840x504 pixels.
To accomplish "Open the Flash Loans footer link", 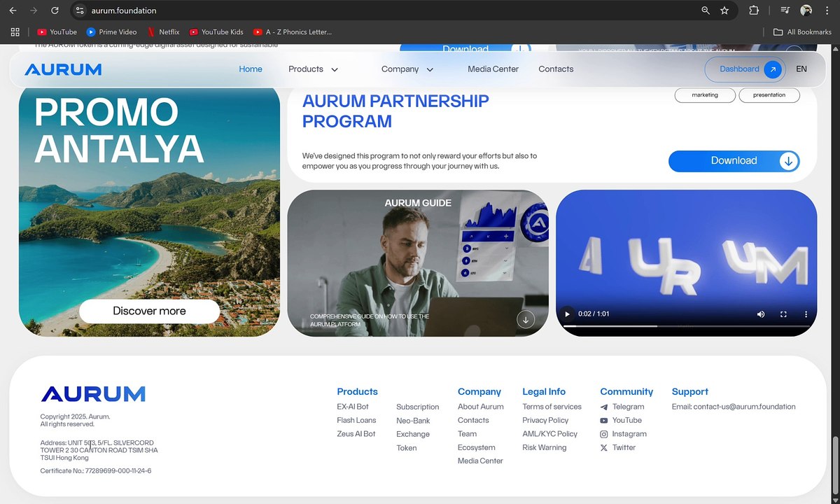I will (356, 420).
